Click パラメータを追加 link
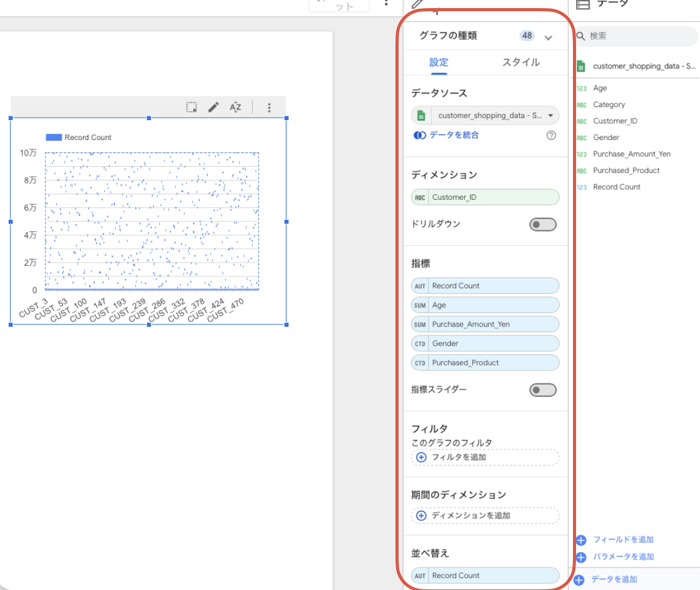Screen dimensions: 700x590 [x=623, y=556]
